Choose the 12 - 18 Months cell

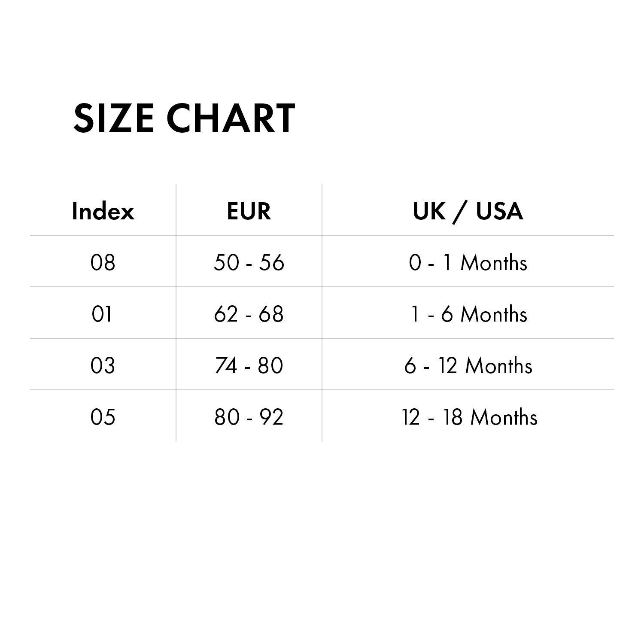tap(470, 417)
